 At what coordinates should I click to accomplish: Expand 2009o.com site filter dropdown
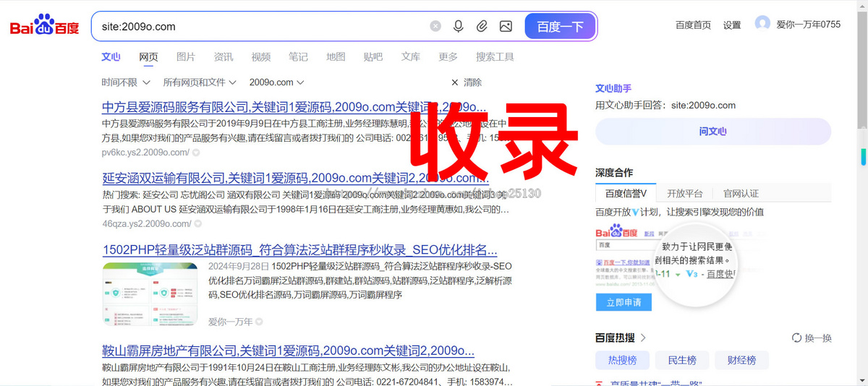277,82
